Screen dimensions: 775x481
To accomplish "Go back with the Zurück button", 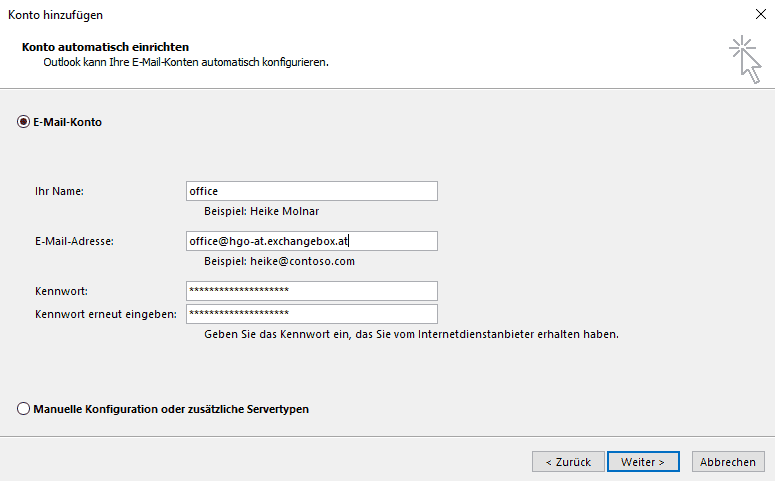I will pos(567,462).
